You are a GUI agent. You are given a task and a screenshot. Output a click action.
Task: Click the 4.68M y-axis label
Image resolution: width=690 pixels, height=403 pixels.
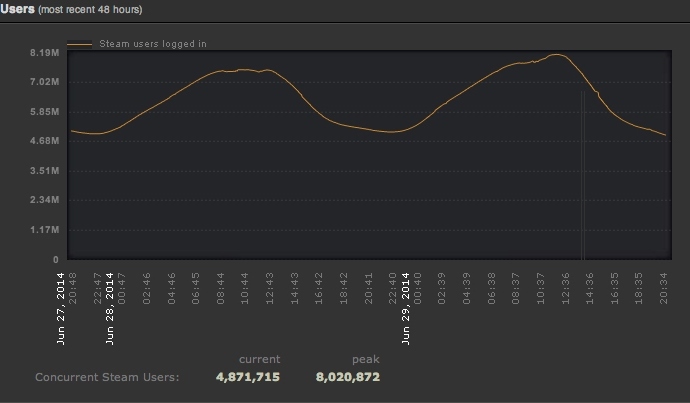click(44, 141)
